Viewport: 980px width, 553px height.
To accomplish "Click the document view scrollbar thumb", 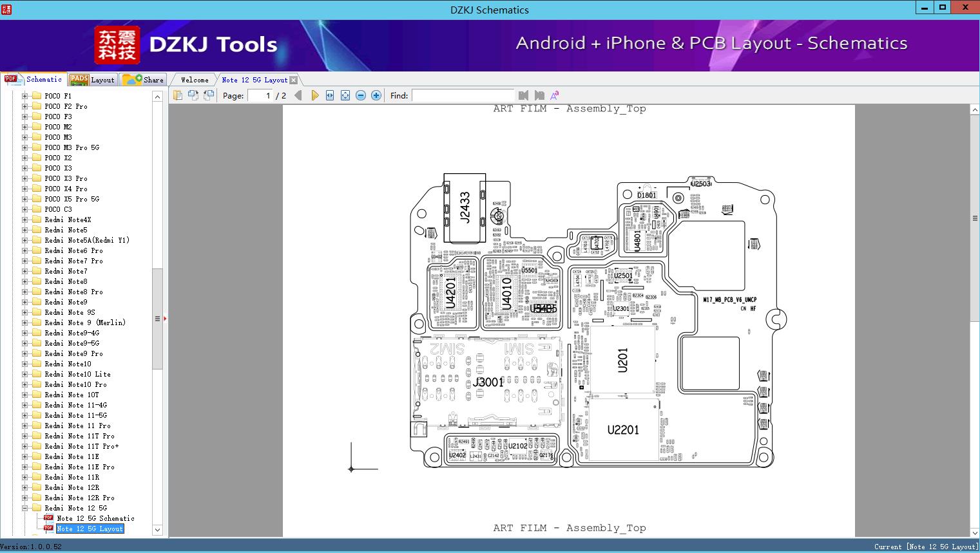I will (x=975, y=219).
